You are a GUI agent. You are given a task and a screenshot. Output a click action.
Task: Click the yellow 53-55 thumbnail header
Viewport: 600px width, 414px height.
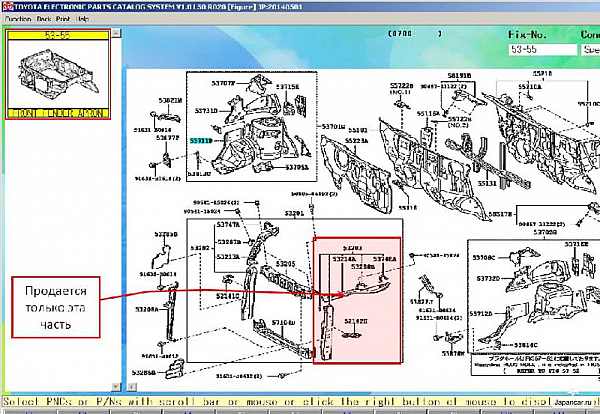[58, 35]
